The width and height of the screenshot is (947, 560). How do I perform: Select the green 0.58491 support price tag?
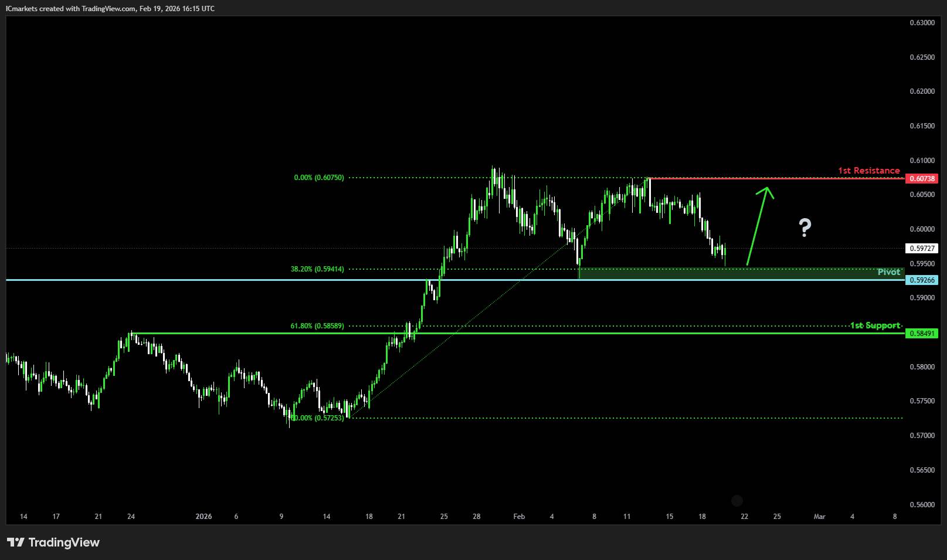pos(921,333)
